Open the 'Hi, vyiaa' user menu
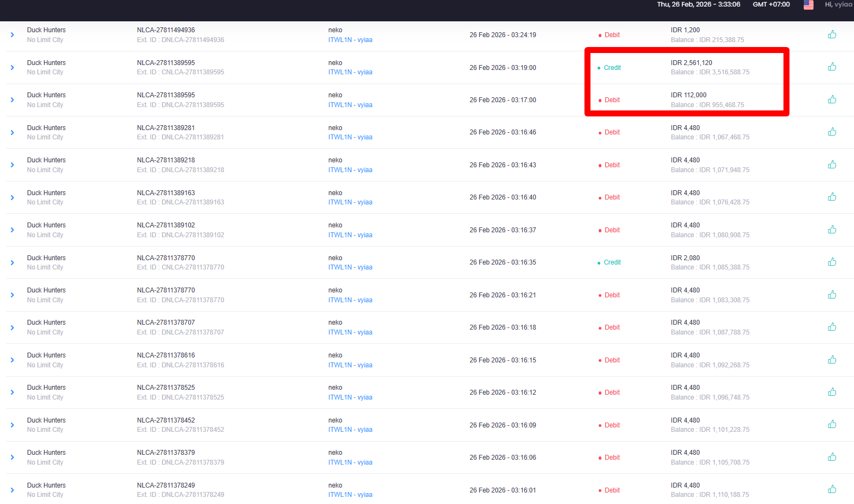Screen dimensions: 854x504 (x=839, y=4)
